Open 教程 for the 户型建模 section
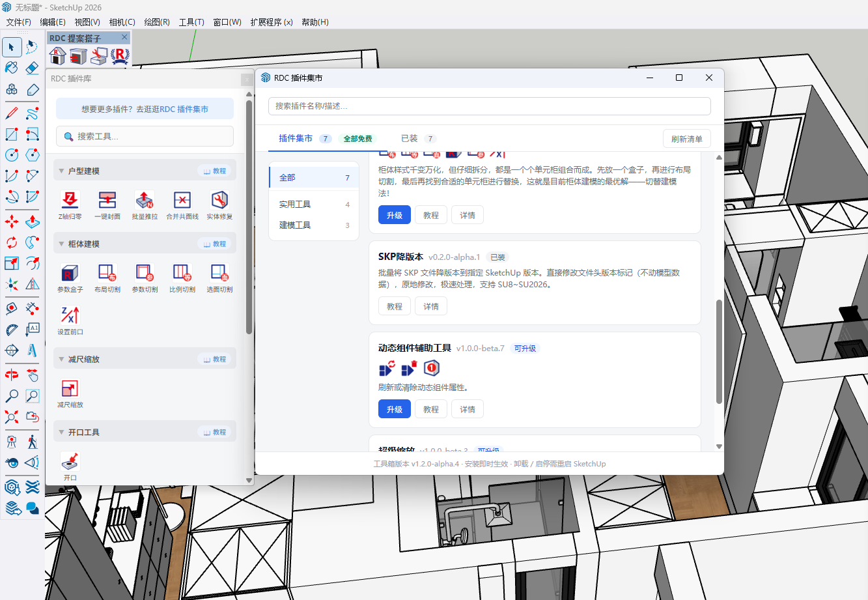The width and height of the screenshot is (868, 600). pos(215,171)
